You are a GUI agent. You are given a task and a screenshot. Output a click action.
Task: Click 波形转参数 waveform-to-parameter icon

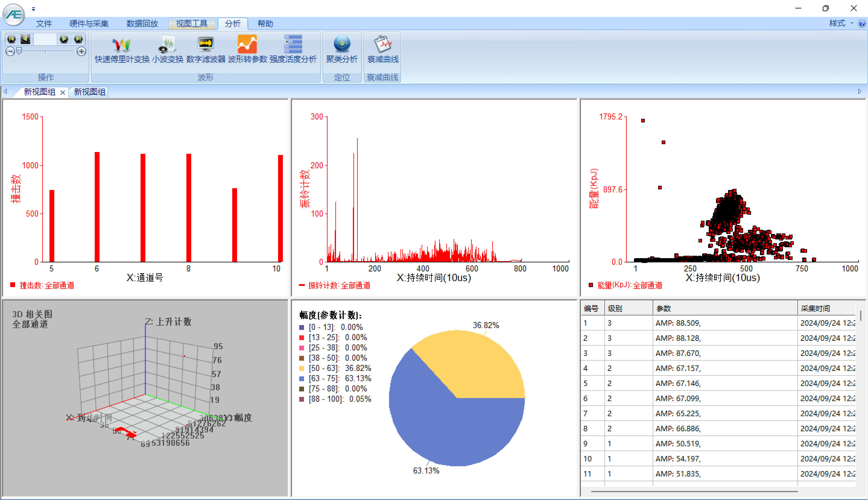click(247, 49)
